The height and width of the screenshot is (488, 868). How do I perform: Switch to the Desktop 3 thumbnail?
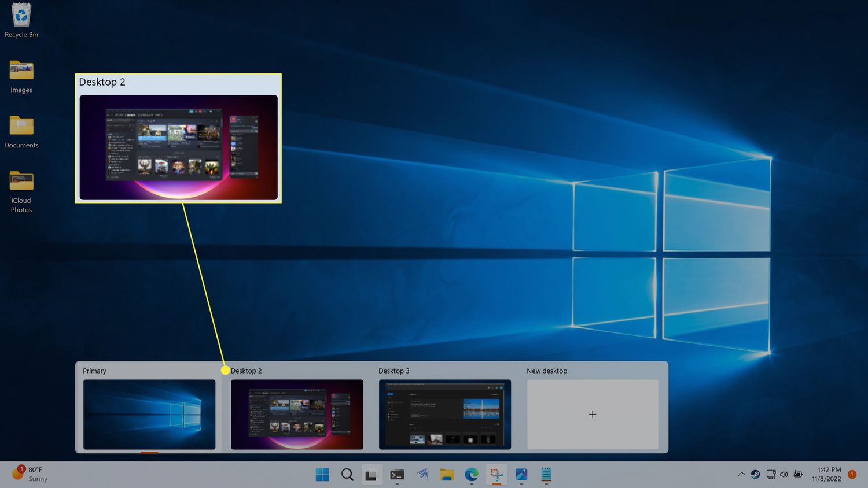[444, 414]
